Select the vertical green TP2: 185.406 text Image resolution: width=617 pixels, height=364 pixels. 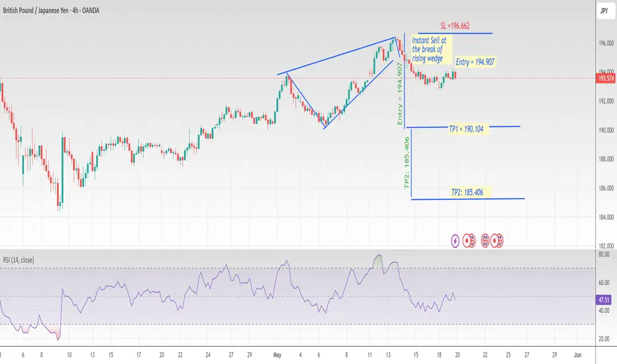tap(407, 163)
